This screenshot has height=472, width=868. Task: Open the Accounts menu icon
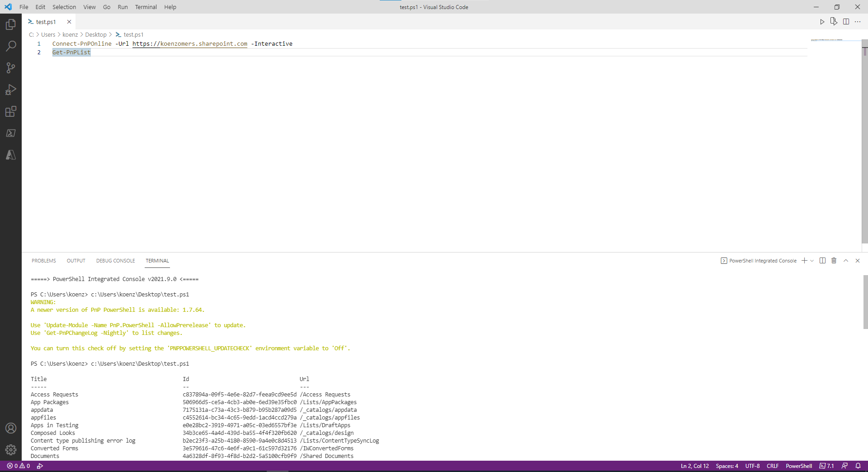click(x=11, y=428)
